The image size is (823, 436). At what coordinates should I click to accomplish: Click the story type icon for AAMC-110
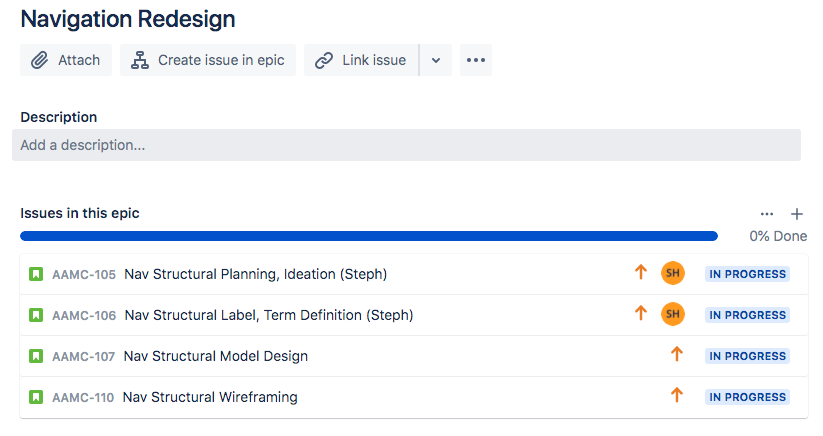pyautogui.click(x=36, y=397)
